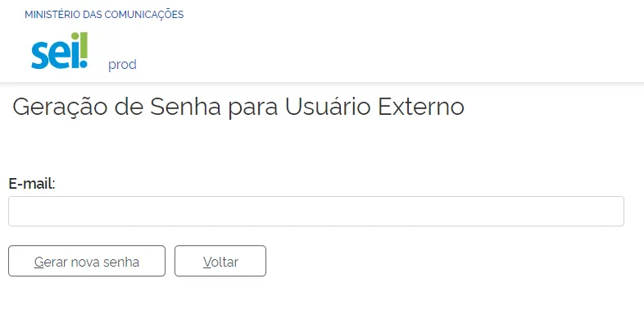Go back using the Voltar button
Image resolution: width=644 pixels, height=329 pixels.
(220, 262)
